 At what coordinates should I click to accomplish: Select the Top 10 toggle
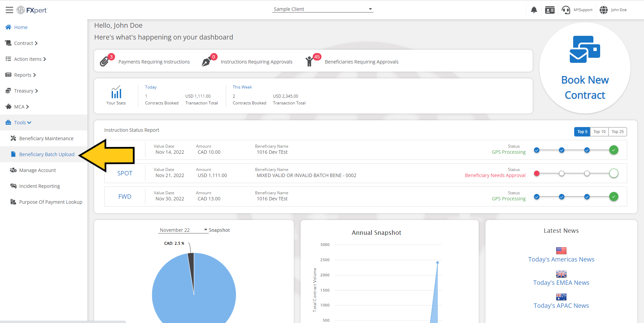click(599, 132)
